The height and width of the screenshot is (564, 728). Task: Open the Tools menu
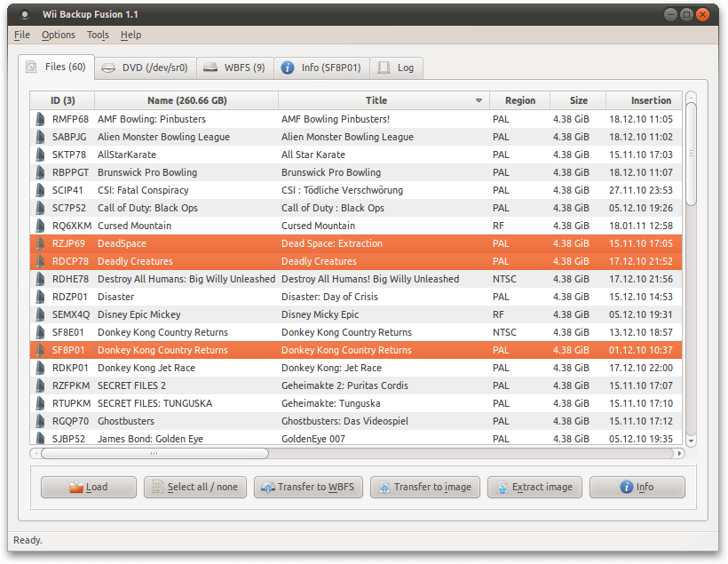(x=98, y=35)
